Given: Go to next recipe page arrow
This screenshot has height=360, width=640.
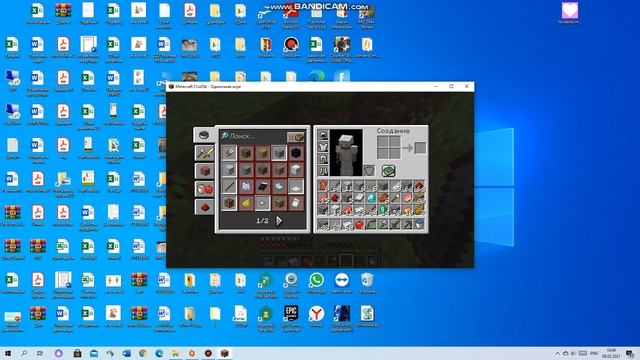Looking at the screenshot, I should (279, 221).
